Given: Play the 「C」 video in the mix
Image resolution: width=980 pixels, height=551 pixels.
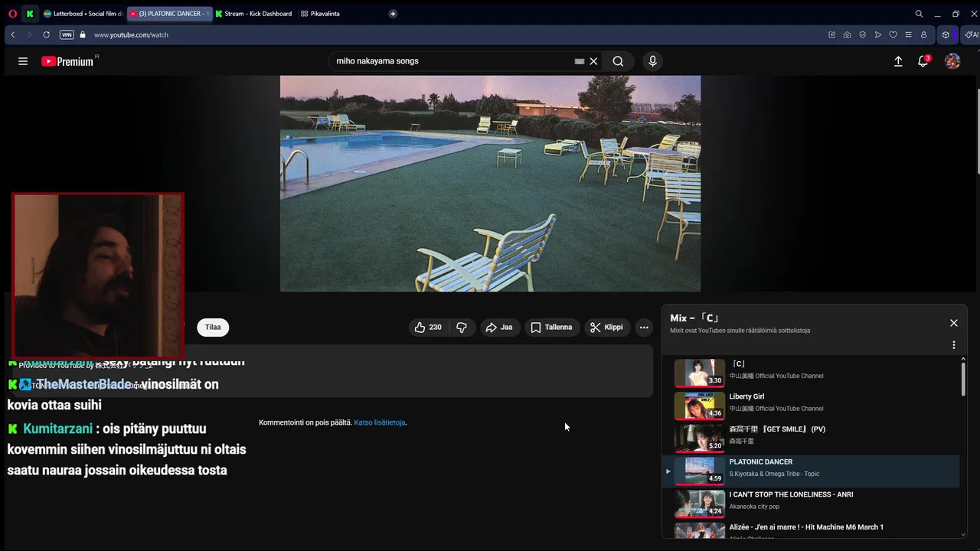Looking at the screenshot, I should coord(812,373).
